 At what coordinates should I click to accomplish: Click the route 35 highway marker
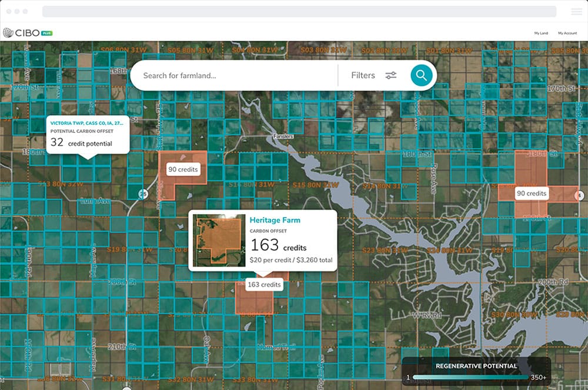pos(143,194)
